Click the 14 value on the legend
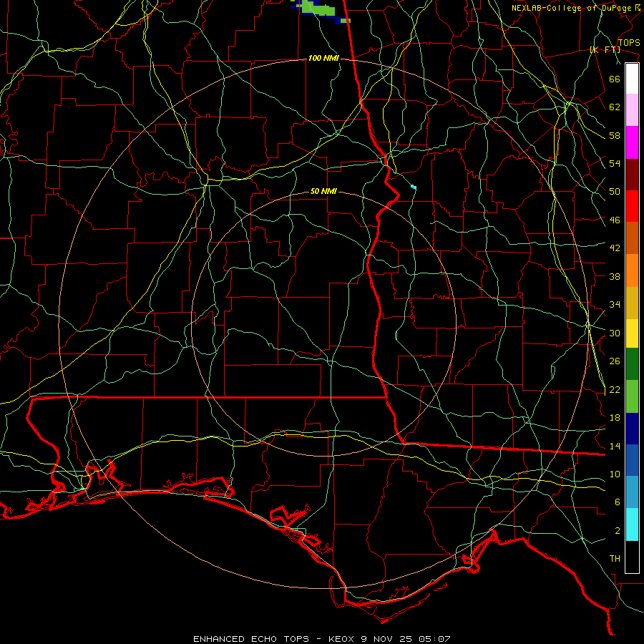The height and width of the screenshot is (644, 644). point(615,446)
